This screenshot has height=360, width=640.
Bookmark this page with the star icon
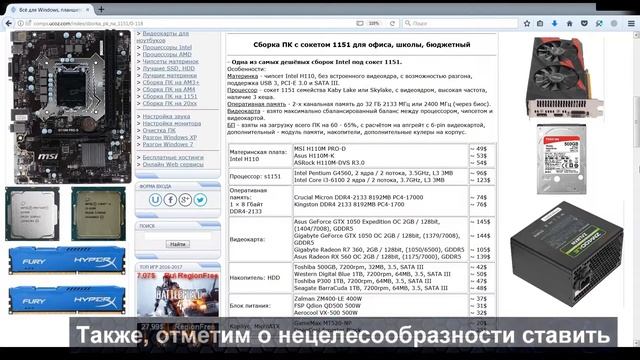coord(527,24)
